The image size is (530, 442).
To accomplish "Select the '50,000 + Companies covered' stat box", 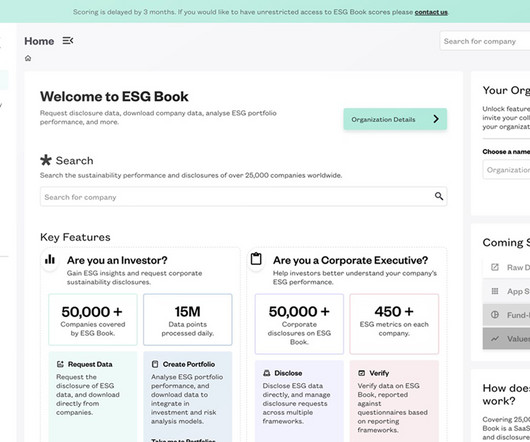I will (93, 320).
